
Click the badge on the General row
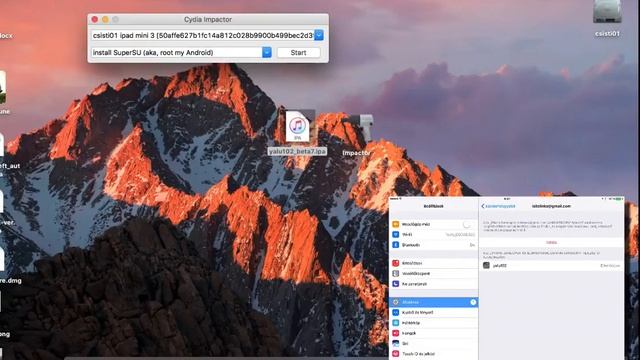coord(473,302)
